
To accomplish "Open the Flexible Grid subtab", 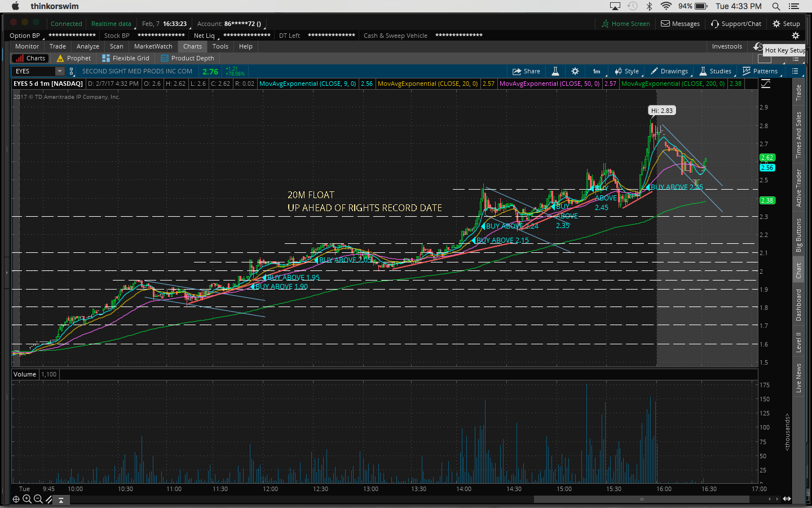I will [x=126, y=58].
